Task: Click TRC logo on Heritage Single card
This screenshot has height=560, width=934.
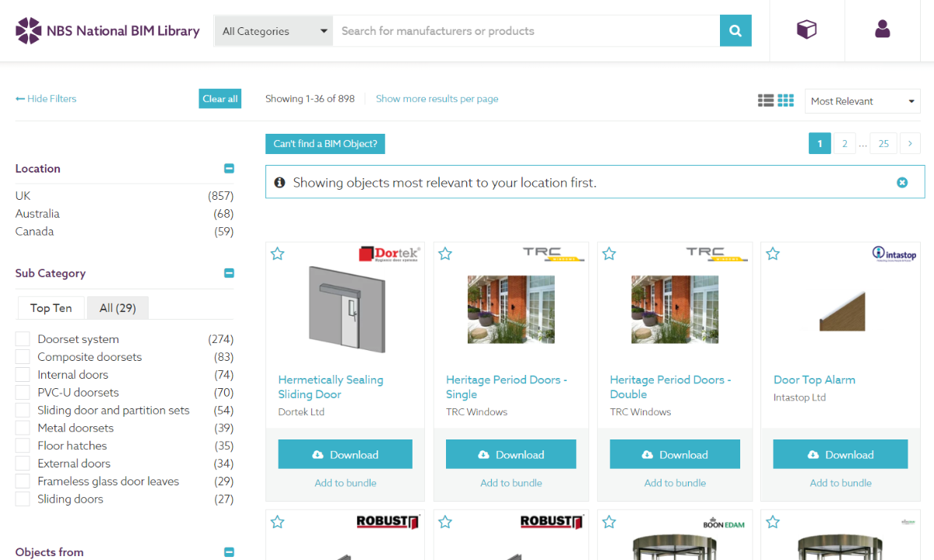Action: tap(553, 254)
